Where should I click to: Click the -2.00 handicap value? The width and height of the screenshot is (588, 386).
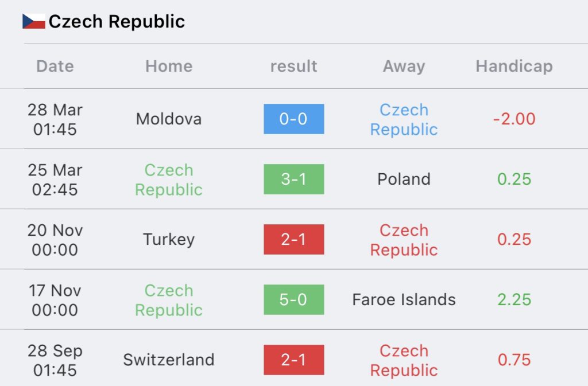(x=514, y=119)
